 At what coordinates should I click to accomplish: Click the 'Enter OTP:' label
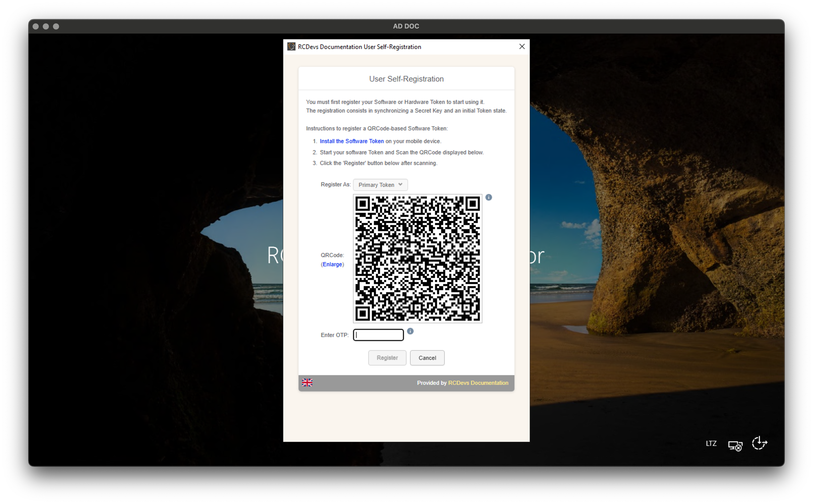(334, 335)
